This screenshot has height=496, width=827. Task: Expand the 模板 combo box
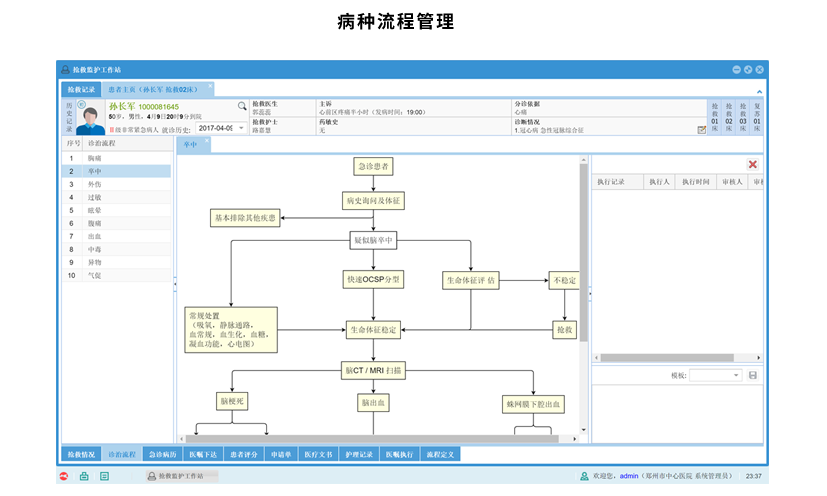(x=737, y=375)
